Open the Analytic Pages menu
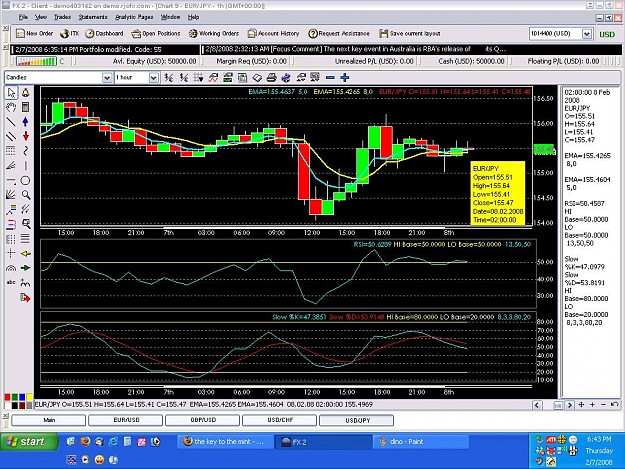Screen dimensions: 625x469 tap(134, 17)
